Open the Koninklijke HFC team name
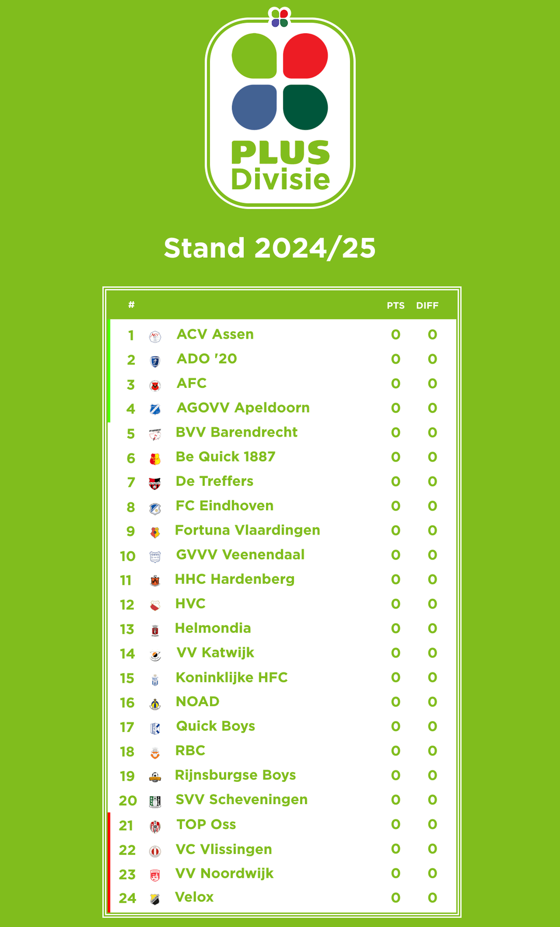 pyautogui.click(x=232, y=677)
